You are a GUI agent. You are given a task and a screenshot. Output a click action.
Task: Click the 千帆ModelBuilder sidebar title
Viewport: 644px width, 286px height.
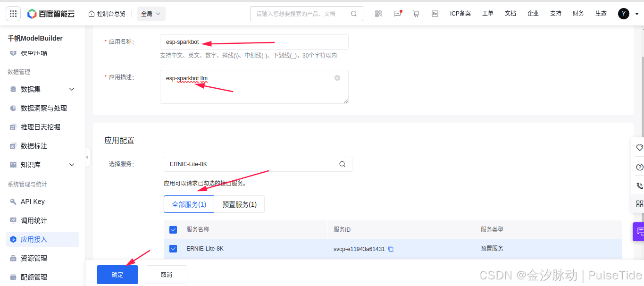pos(35,38)
